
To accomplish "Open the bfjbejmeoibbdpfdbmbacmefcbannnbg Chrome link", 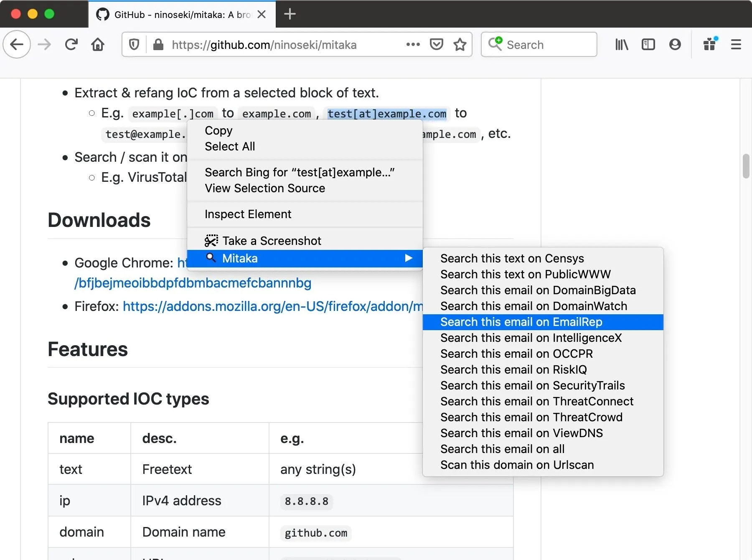I will coord(193,283).
